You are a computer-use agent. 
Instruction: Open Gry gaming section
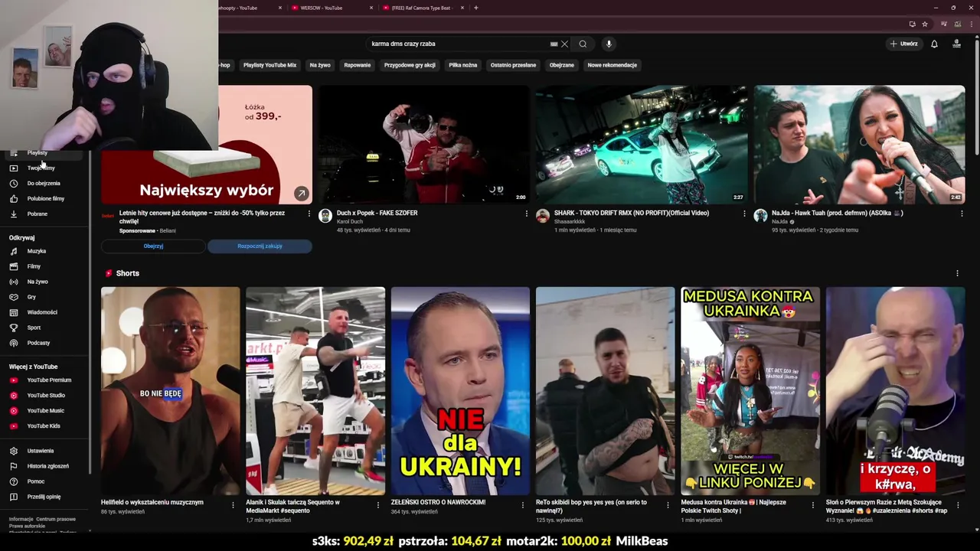coord(31,297)
